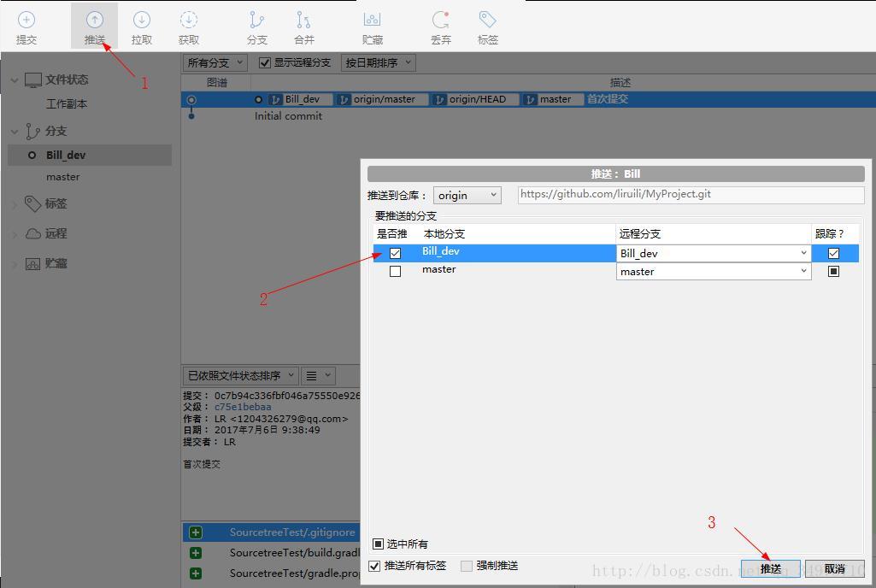Open remote branch dropdown for Bill_dev
Screen dimensions: 876x588
(714, 253)
